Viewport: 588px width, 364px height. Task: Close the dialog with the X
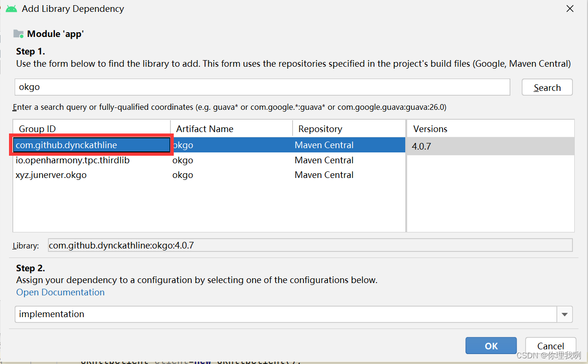pos(570,9)
